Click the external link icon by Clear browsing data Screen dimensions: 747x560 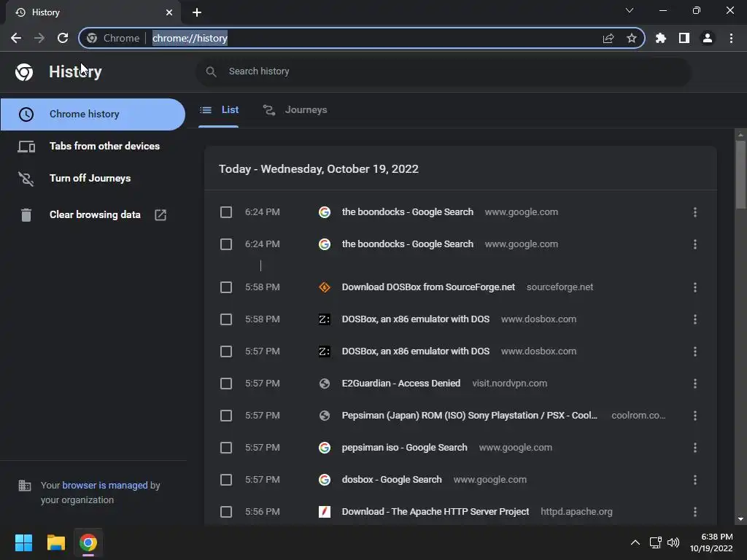(160, 215)
